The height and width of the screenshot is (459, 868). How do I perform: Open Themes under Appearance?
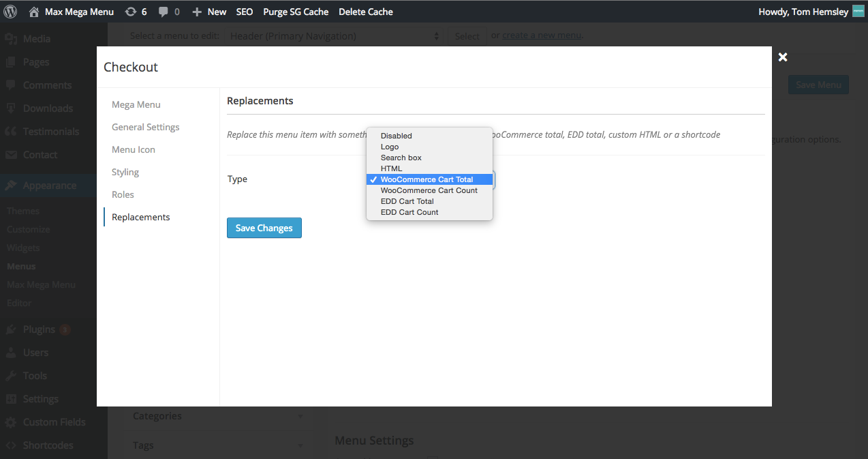(x=23, y=211)
